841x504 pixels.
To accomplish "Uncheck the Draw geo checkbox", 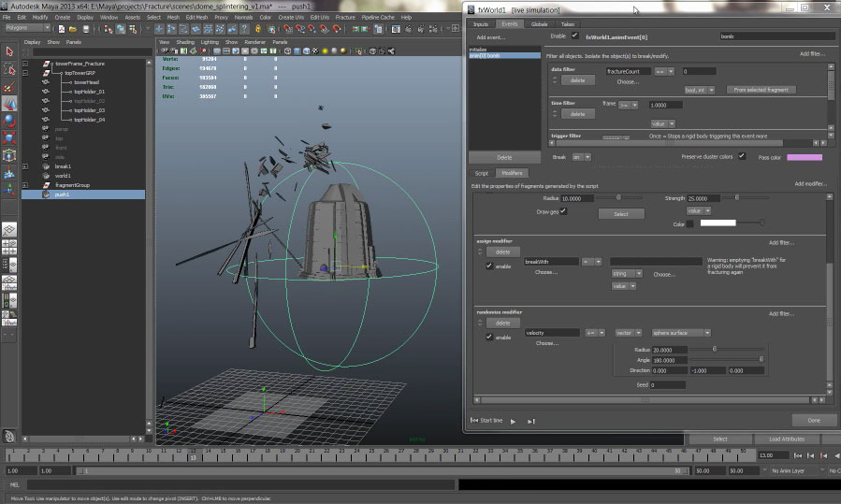I will [x=564, y=211].
